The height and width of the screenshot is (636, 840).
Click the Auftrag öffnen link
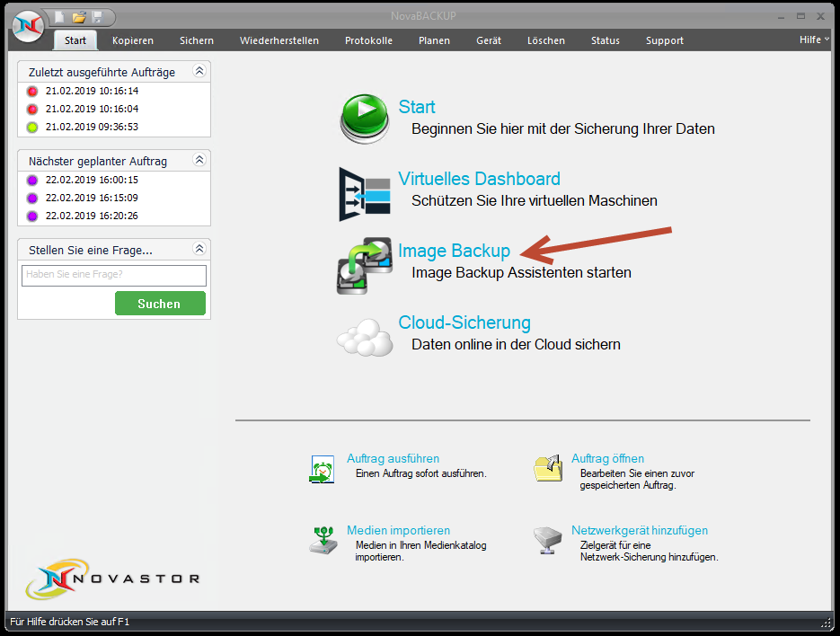[608, 459]
